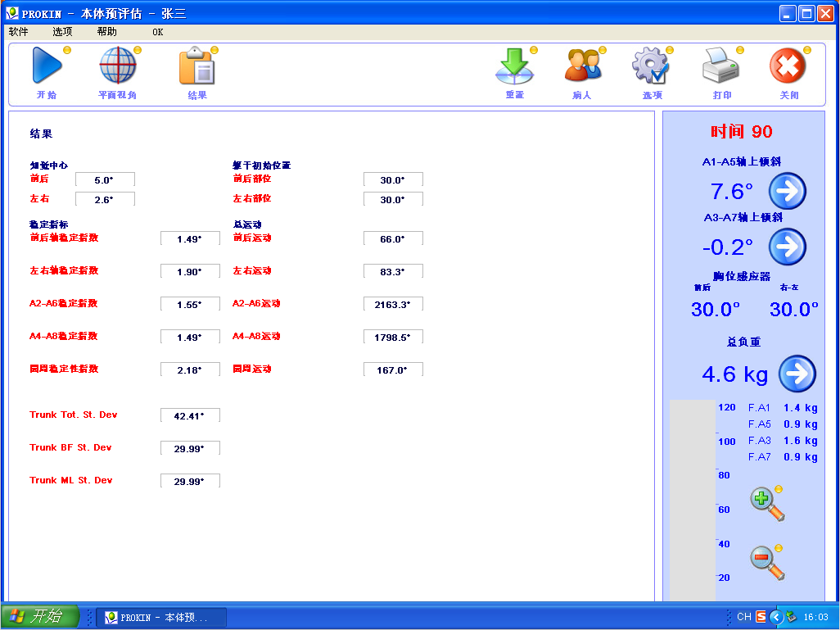Click the red 关闭 close icon

788,66
